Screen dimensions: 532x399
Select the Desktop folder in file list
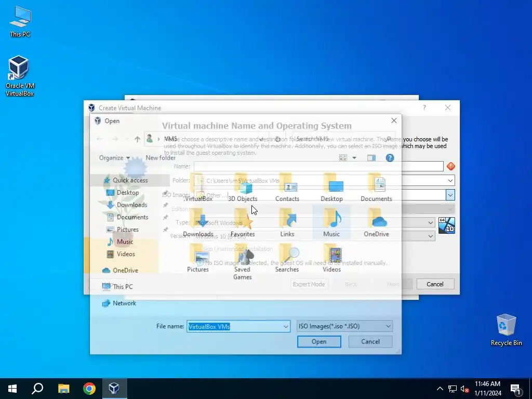click(331, 188)
